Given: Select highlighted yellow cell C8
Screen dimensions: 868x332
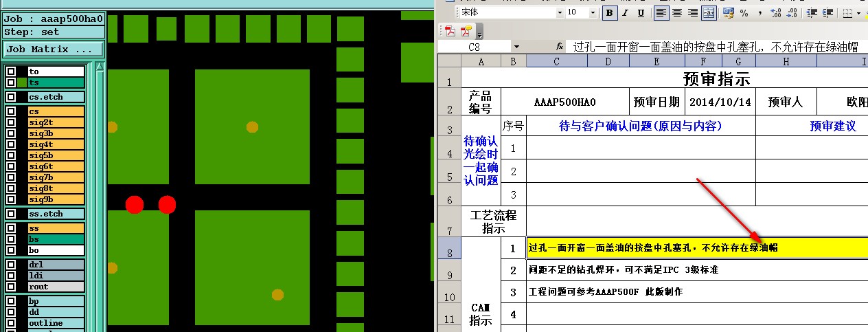Looking at the screenshot, I should pyautogui.click(x=697, y=248).
